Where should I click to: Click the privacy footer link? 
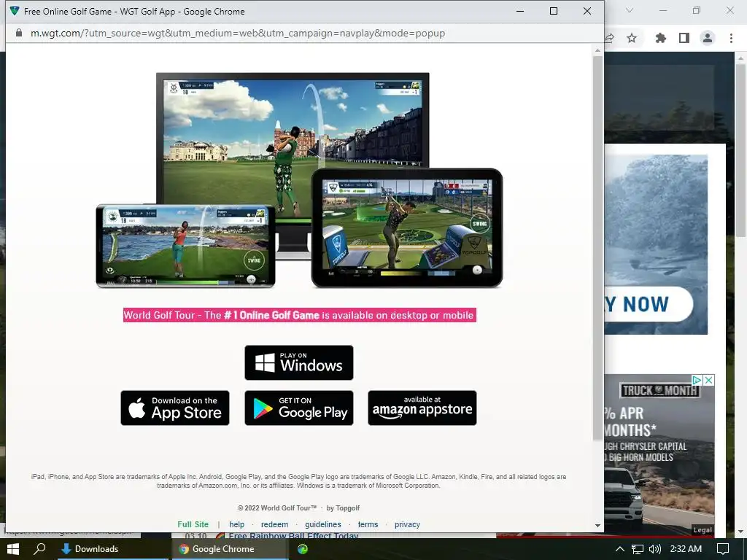[x=407, y=524]
